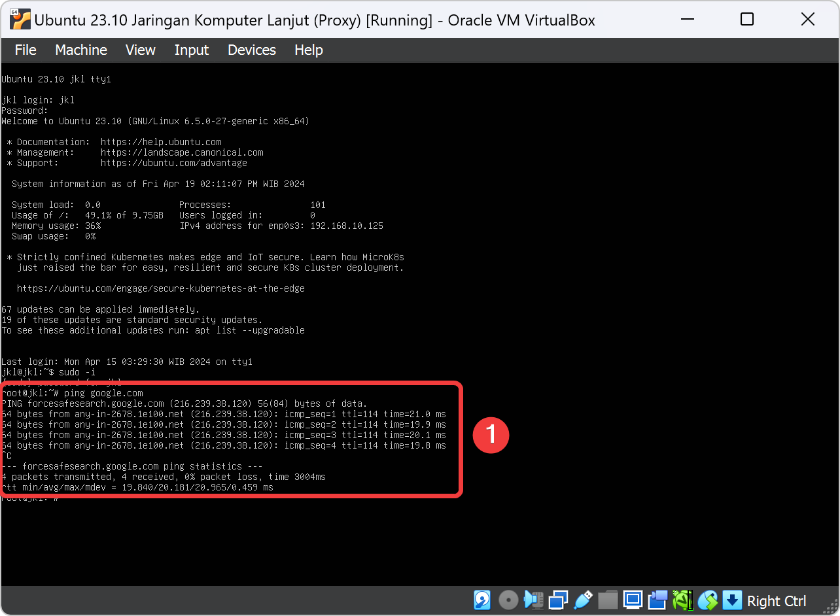Open the virtual display monitor status icon
The height and width of the screenshot is (616, 840).
pos(633,600)
